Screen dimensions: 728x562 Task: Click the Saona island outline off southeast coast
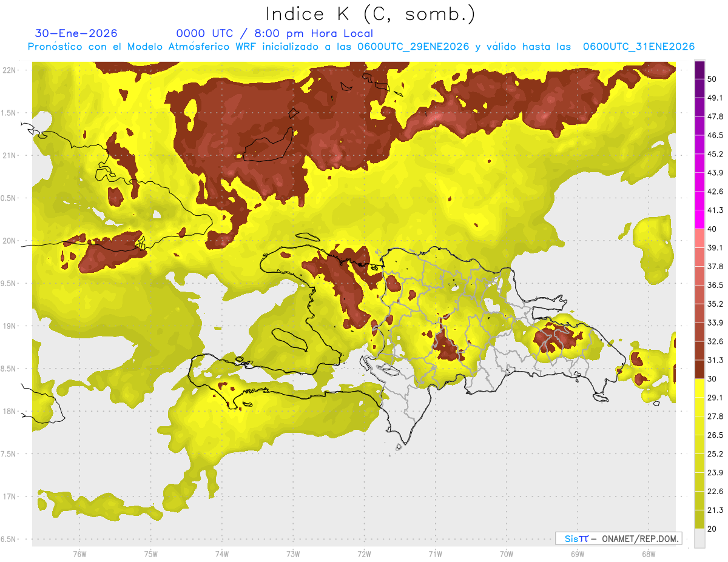(601, 398)
